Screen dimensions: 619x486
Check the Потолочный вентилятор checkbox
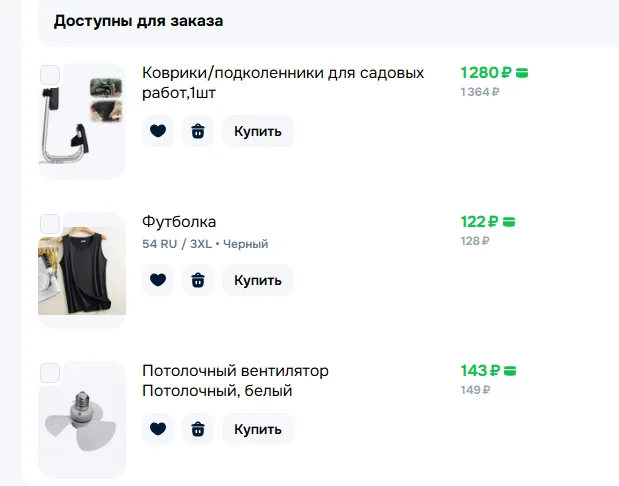pyautogui.click(x=50, y=373)
